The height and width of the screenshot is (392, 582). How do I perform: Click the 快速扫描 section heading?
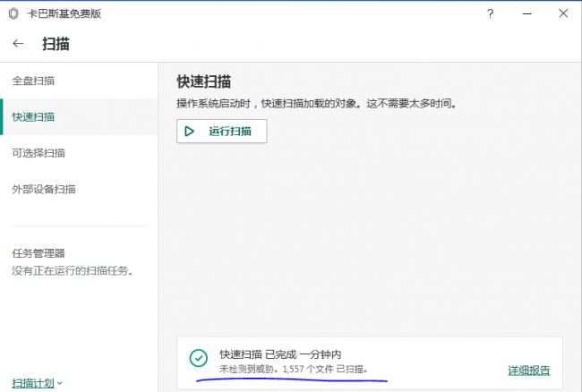[204, 81]
